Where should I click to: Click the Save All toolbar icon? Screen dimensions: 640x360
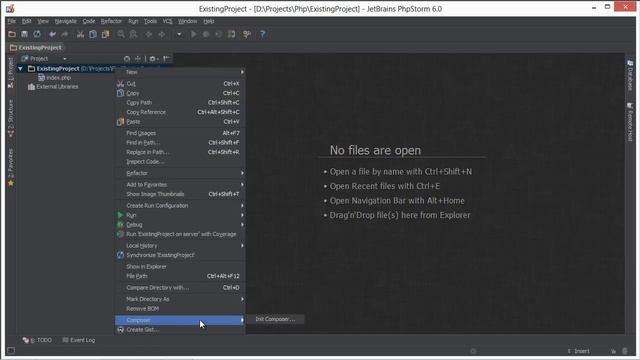point(24,34)
